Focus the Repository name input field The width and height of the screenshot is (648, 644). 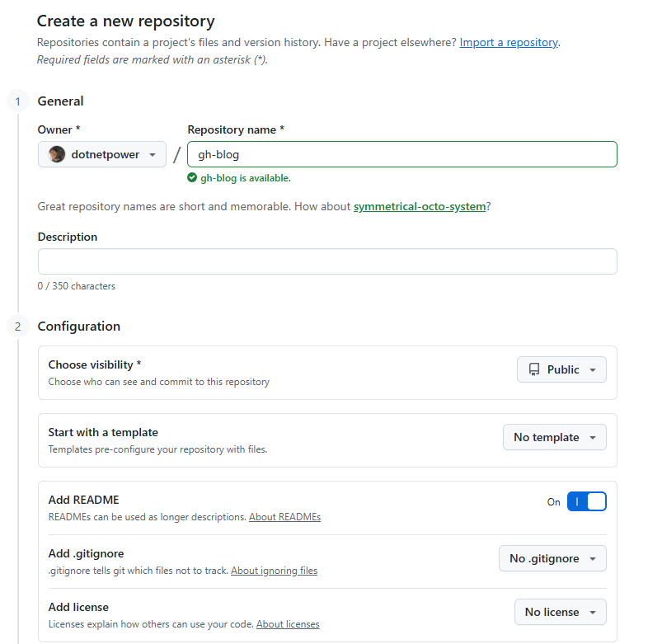point(401,154)
